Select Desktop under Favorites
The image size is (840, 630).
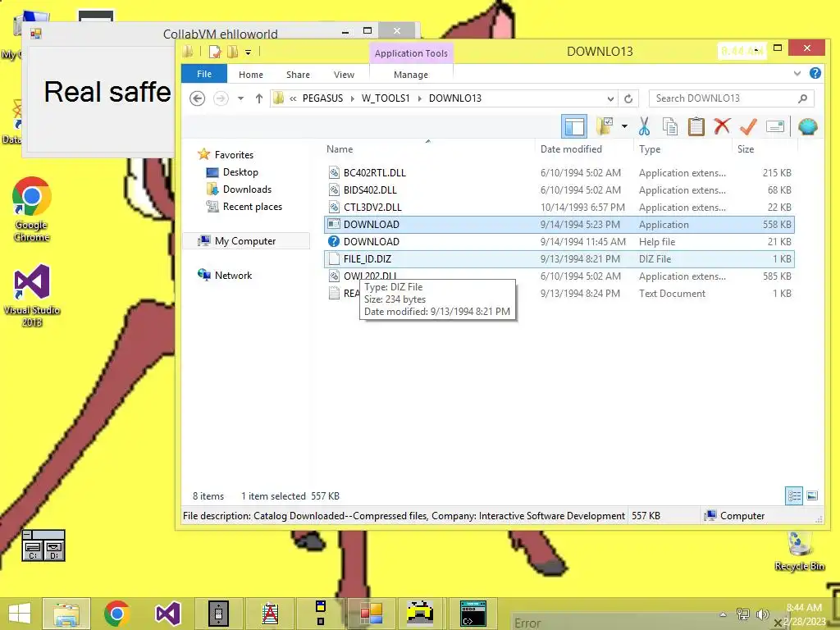[x=240, y=172]
